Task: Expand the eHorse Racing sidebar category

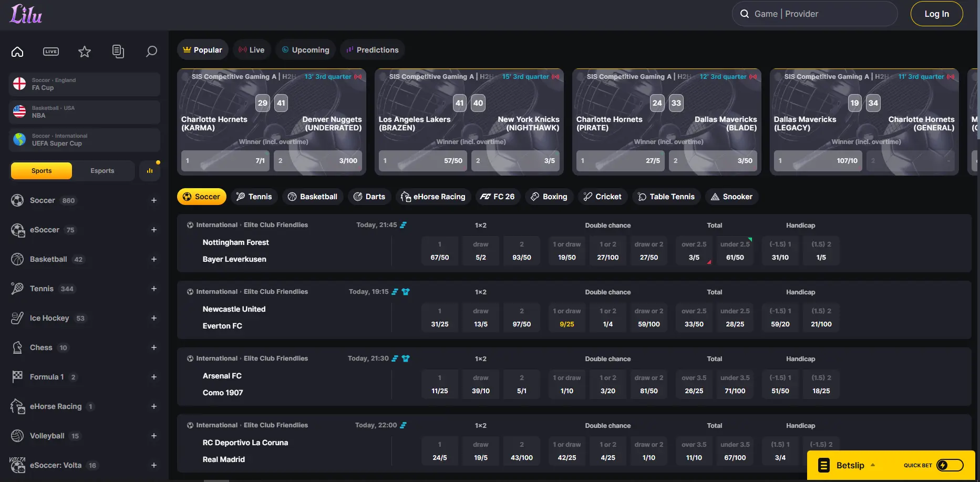Action: pos(154,406)
